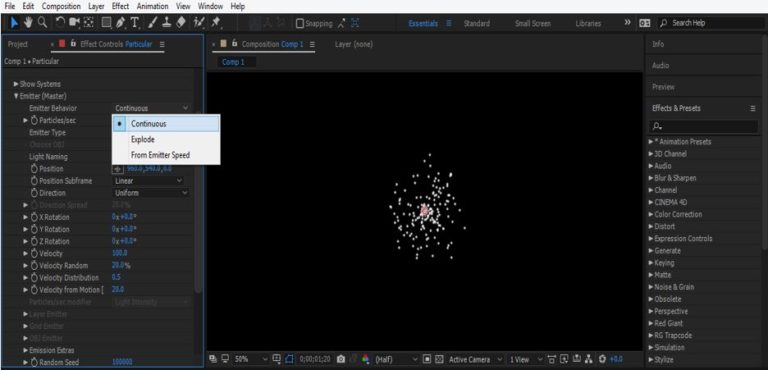The image size is (768, 370).
Task: Expand the Show Systems group
Action: pyautogui.click(x=16, y=84)
